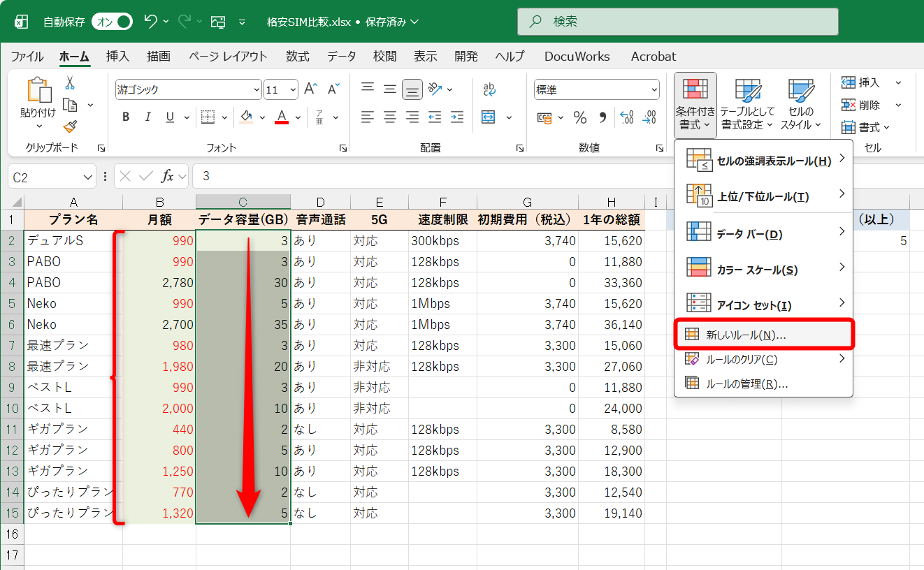Apply comma style to selected cells
924x570 pixels.
click(x=602, y=119)
